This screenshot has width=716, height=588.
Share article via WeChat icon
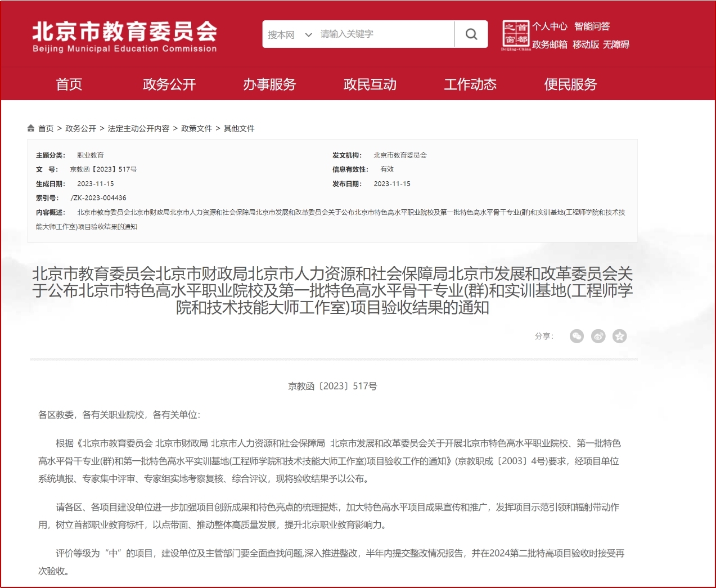577,336
